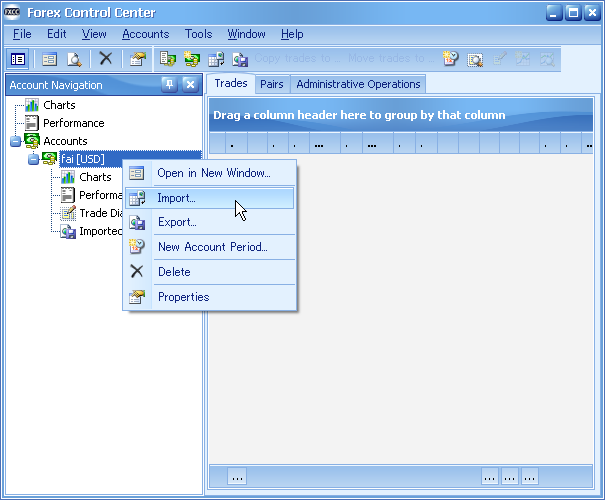Click the Export floppy-disk toolbar icon
Viewport: 605px width, 500px height.
click(x=240, y=59)
